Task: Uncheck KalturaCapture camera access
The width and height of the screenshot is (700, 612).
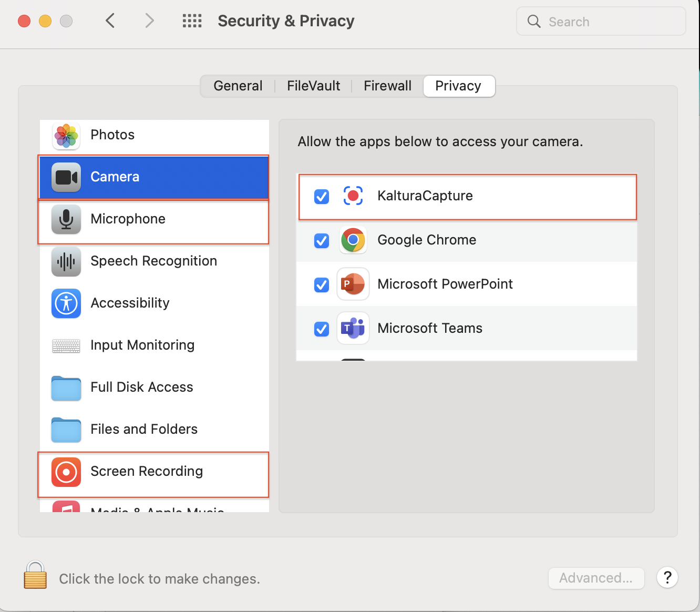Action: 322,197
